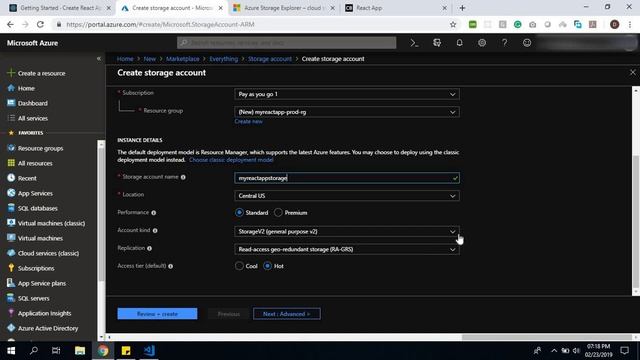This screenshot has height=360, width=640.
Task: Click info icon next to Storage account name
Action: coord(183,177)
